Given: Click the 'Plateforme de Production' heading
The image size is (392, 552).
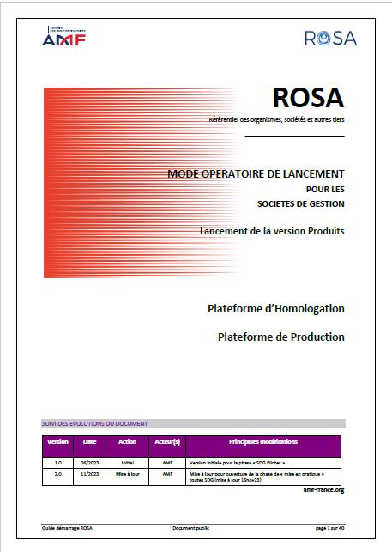Looking at the screenshot, I should click(x=281, y=337).
